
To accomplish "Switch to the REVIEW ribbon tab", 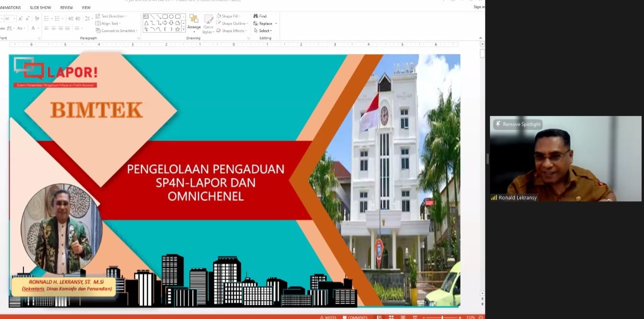I will (67, 8).
